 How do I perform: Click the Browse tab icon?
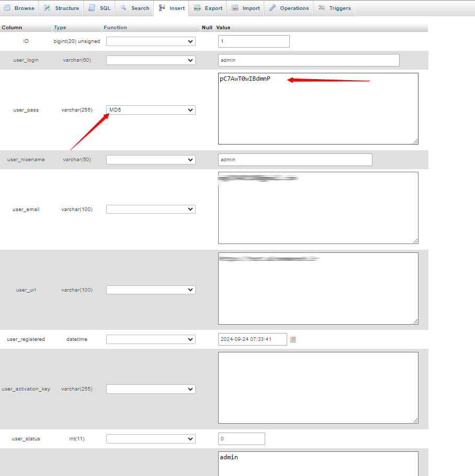click(x=7, y=8)
